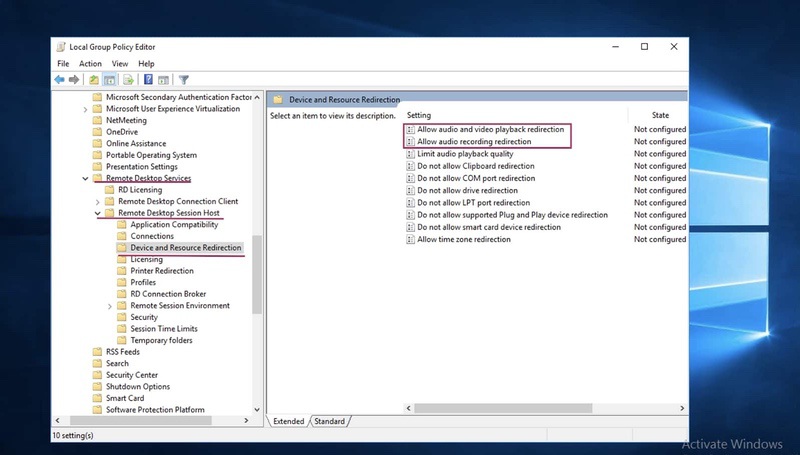Select Portable Operating System tree folder

tap(151, 156)
